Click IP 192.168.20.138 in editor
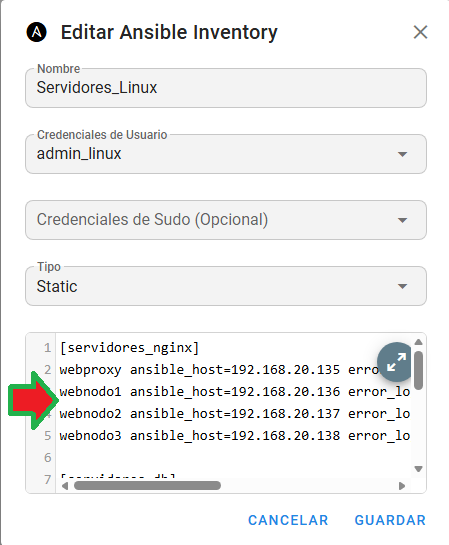Image resolution: width=449 pixels, height=545 pixels. (x=286, y=436)
